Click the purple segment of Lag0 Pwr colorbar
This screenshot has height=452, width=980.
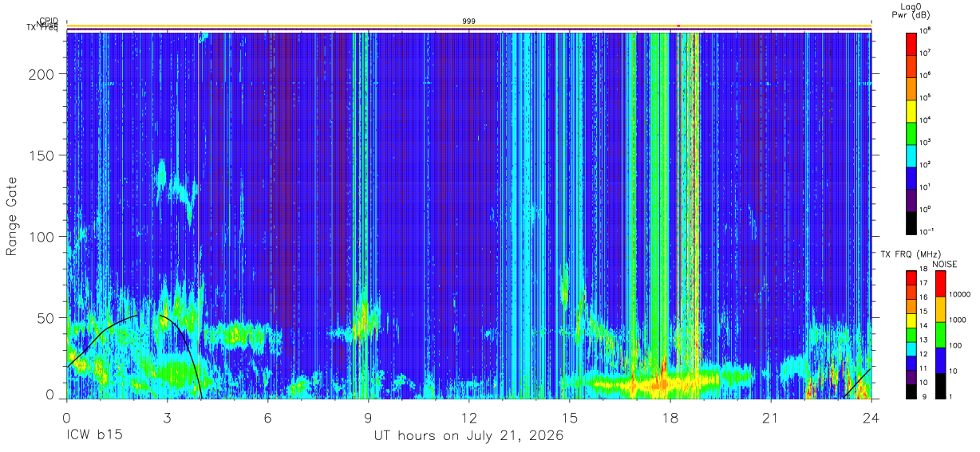tap(911, 199)
